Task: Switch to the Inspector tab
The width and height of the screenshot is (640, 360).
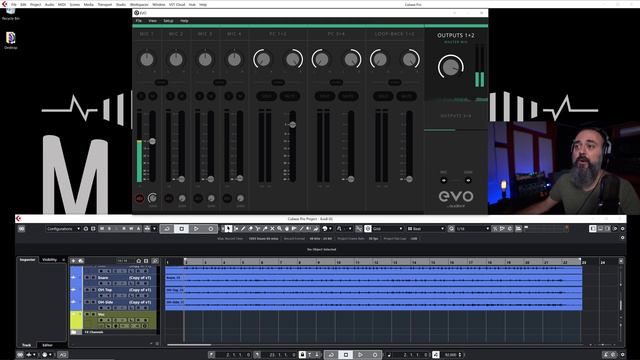Action: point(27,260)
